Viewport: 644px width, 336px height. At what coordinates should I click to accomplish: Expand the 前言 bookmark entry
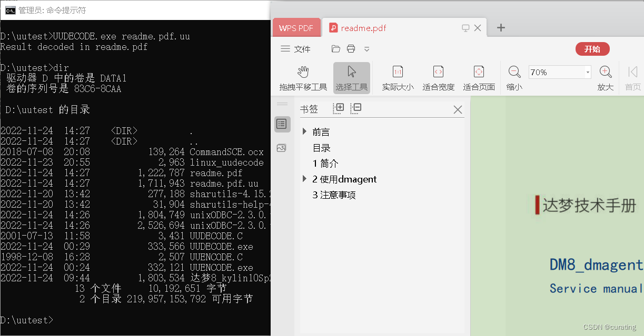304,131
